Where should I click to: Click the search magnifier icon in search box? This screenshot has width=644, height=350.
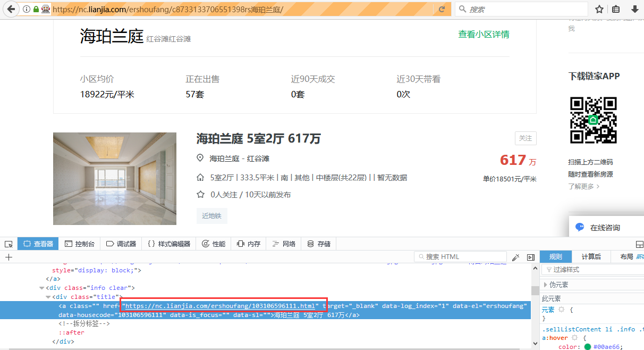pos(462,9)
